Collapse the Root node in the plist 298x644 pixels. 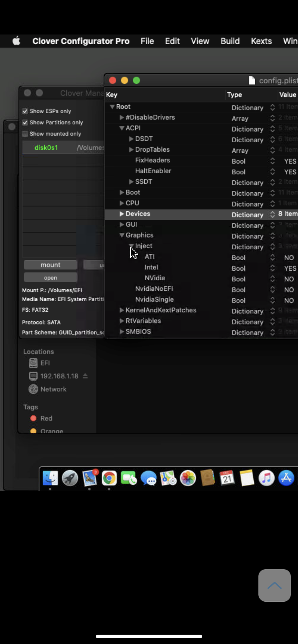(112, 107)
